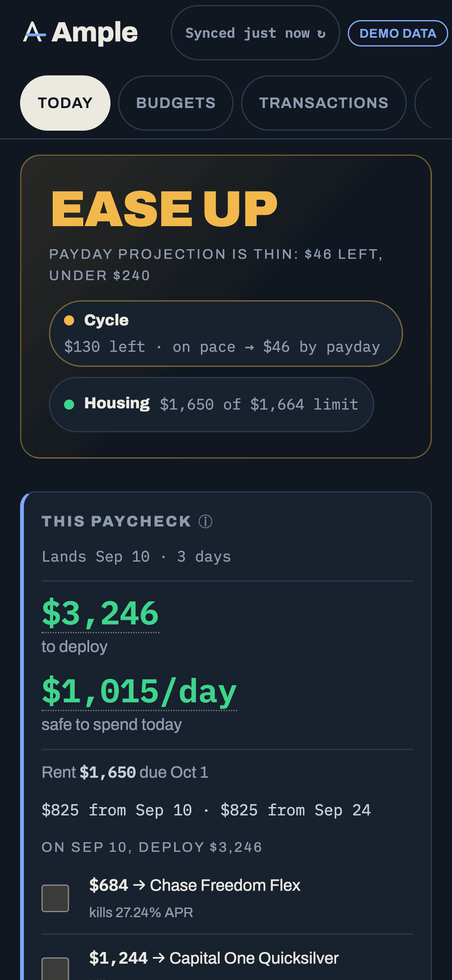Open the This Paycheck info icon
Screen dimensions: 452x980
pos(205,521)
